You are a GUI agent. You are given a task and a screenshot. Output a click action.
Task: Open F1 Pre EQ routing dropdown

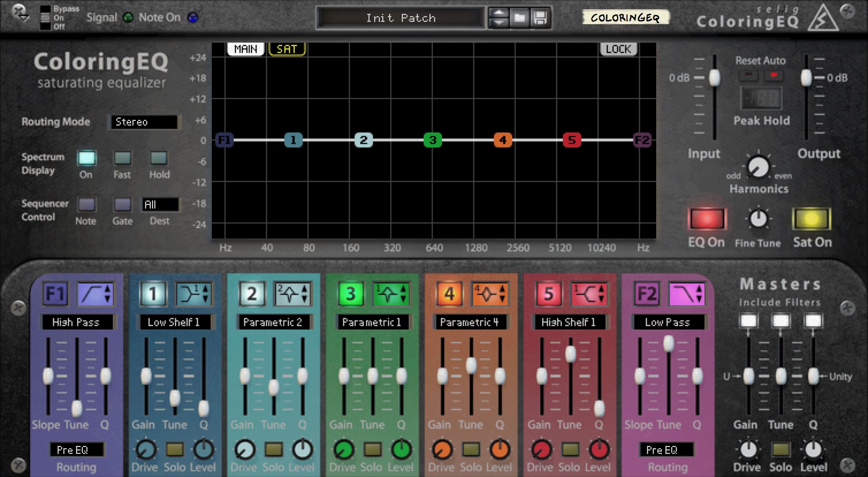click(x=76, y=450)
